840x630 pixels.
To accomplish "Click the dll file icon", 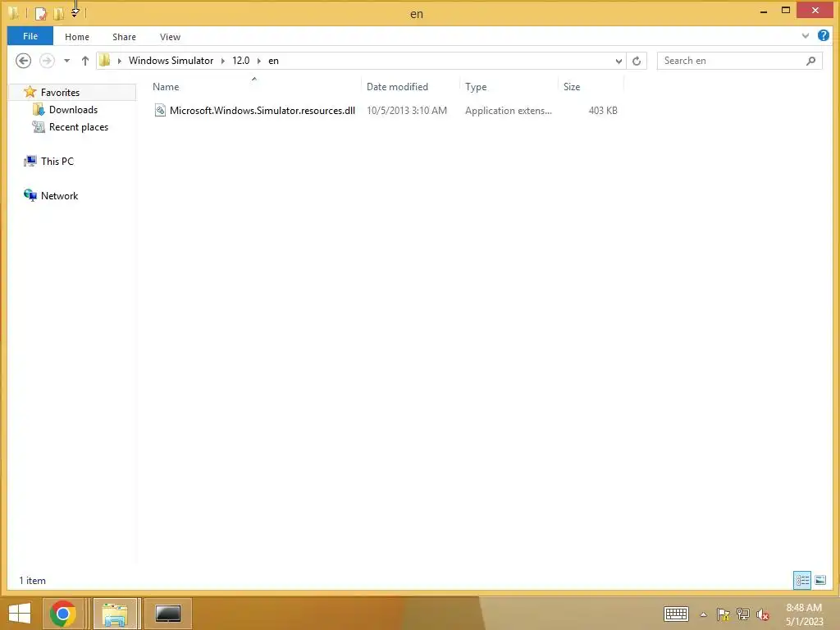I will [160, 111].
